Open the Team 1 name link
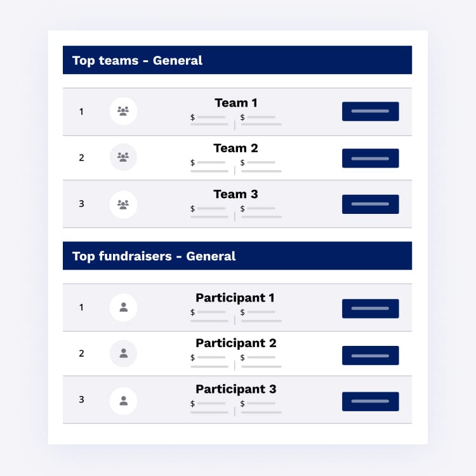 (235, 103)
